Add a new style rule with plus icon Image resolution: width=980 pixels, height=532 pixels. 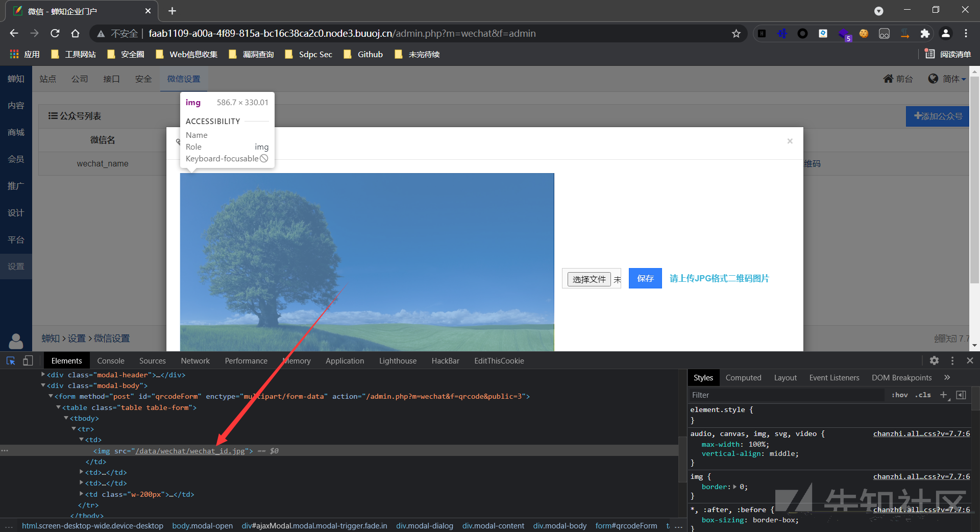pyautogui.click(x=944, y=395)
